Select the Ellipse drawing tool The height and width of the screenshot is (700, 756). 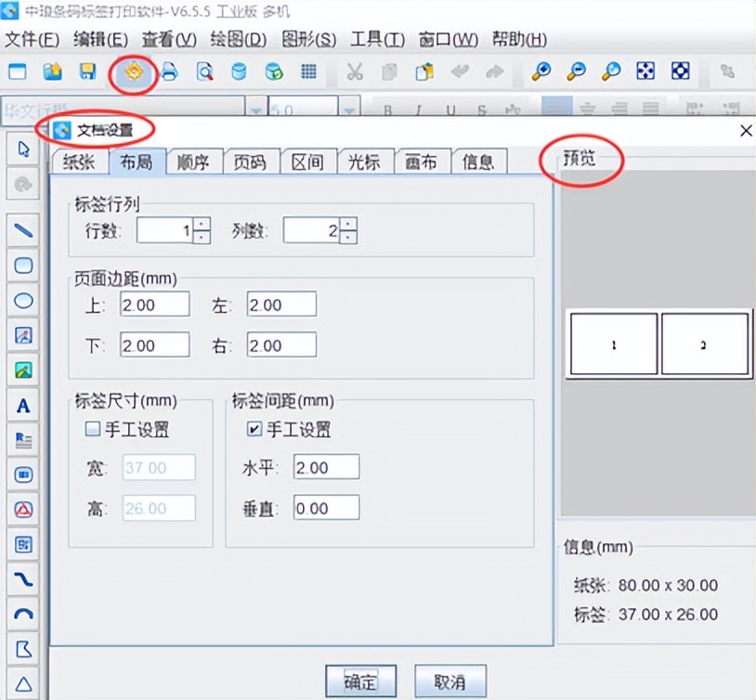(x=23, y=301)
